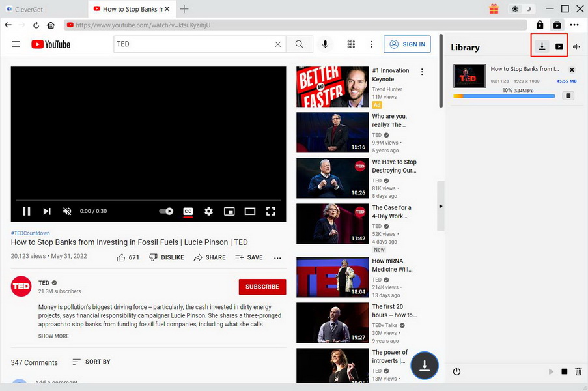Image resolution: width=588 pixels, height=391 pixels.
Task: Click the blue floating download button
Action: (425, 365)
